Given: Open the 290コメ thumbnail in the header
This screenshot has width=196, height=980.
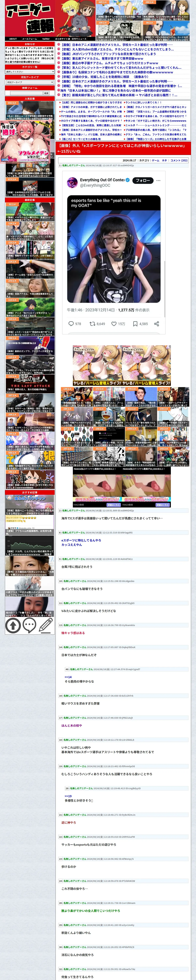Looking at the screenshot, I should 166,10.
